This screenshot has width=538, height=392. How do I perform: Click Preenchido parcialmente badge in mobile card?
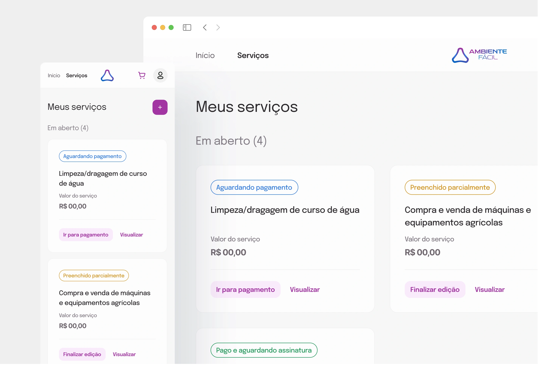94,275
